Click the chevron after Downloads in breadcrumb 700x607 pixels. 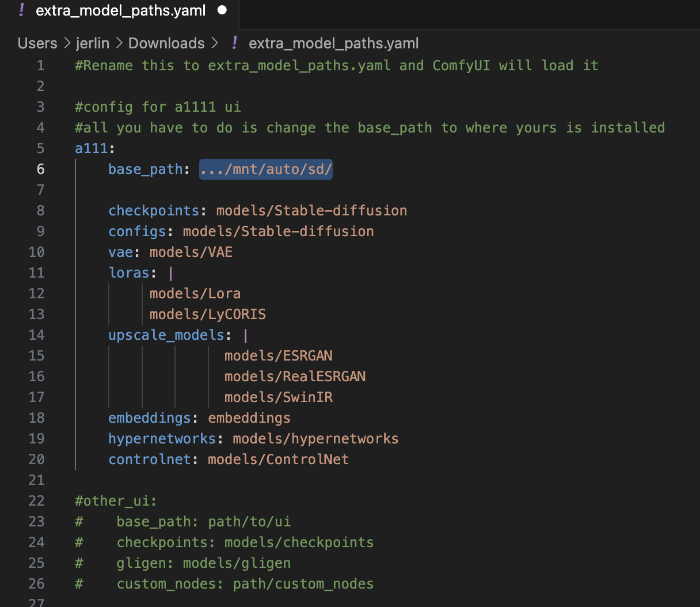[215, 43]
